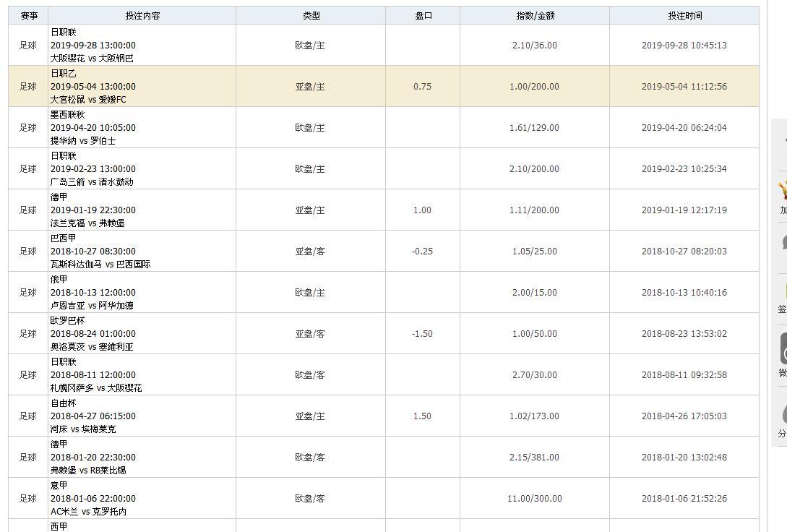
Task: Click the -1.50 handicap value
Action: [x=422, y=334]
